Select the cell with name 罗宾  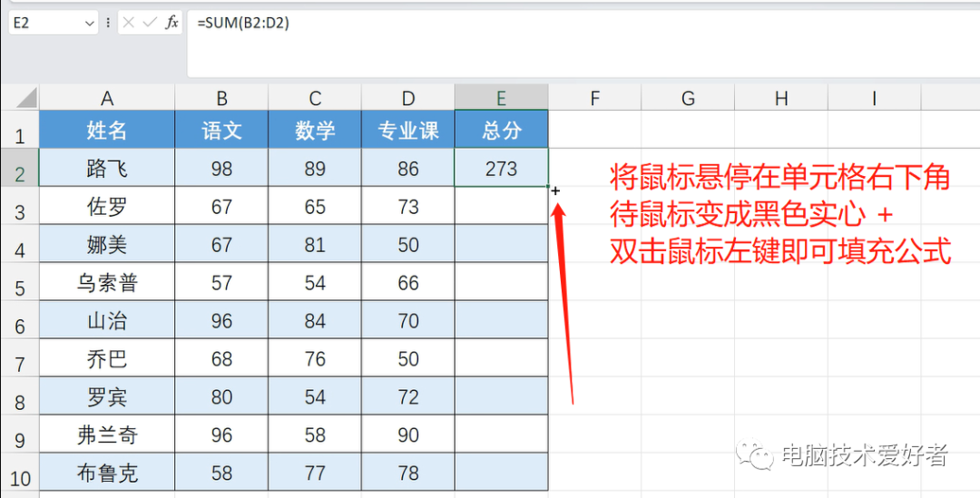(107, 396)
